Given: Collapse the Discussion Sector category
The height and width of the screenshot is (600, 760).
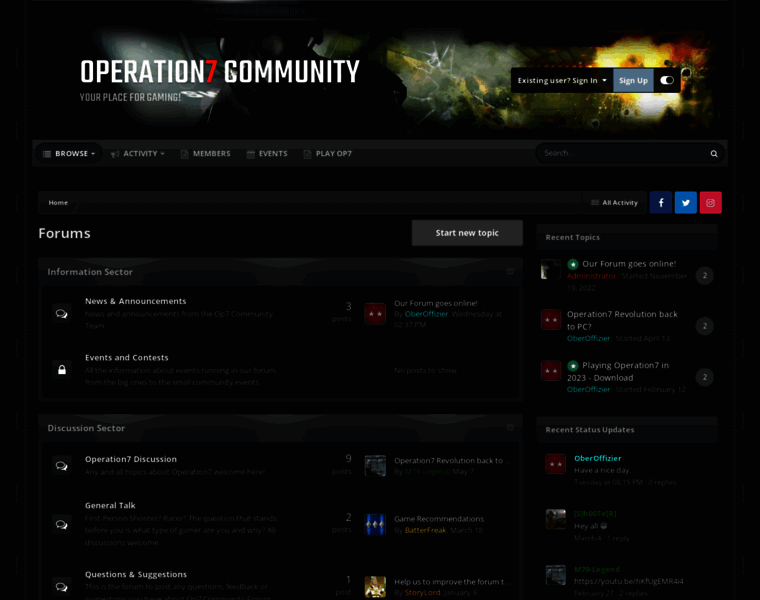Looking at the screenshot, I should (x=510, y=427).
